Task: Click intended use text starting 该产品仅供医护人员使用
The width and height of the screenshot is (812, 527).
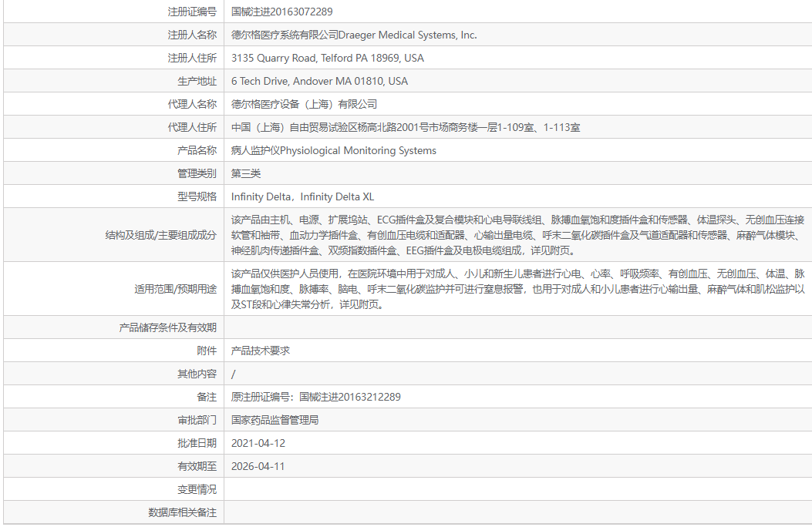Action: click(x=518, y=289)
